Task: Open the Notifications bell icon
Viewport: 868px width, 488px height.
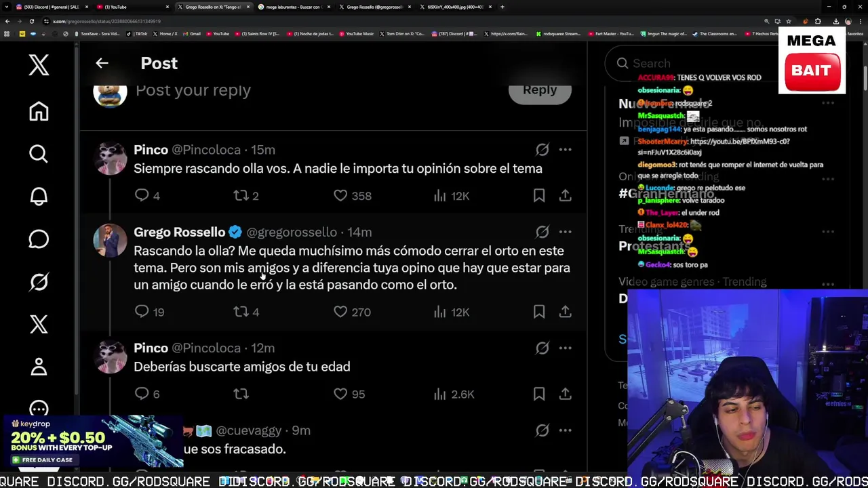Action: (39, 197)
